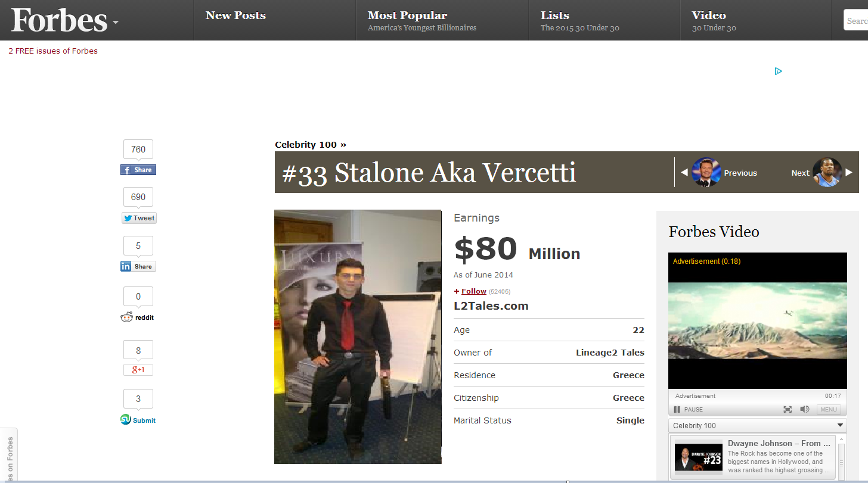Click the Next celebrity thumbnail

827,172
